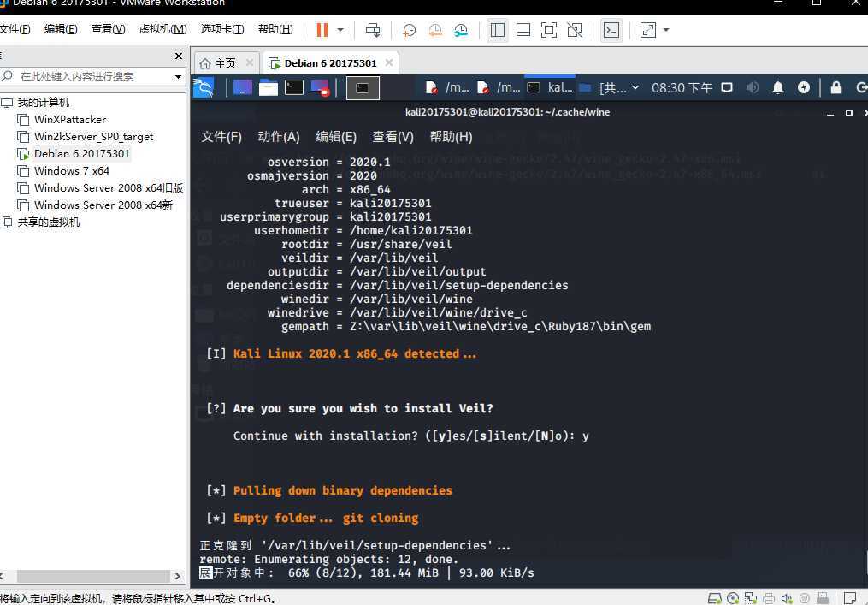Image resolution: width=868 pixels, height=605 pixels.
Task: Open the stretch display dropdown arrow
Action: pyautogui.click(x=666, y=30)
